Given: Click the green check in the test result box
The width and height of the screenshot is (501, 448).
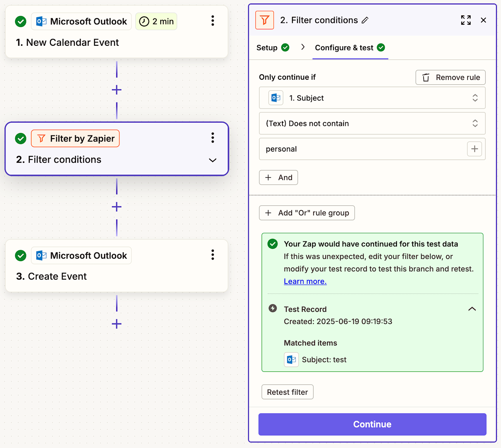Looking at the screenshot, I should (273, 244).
